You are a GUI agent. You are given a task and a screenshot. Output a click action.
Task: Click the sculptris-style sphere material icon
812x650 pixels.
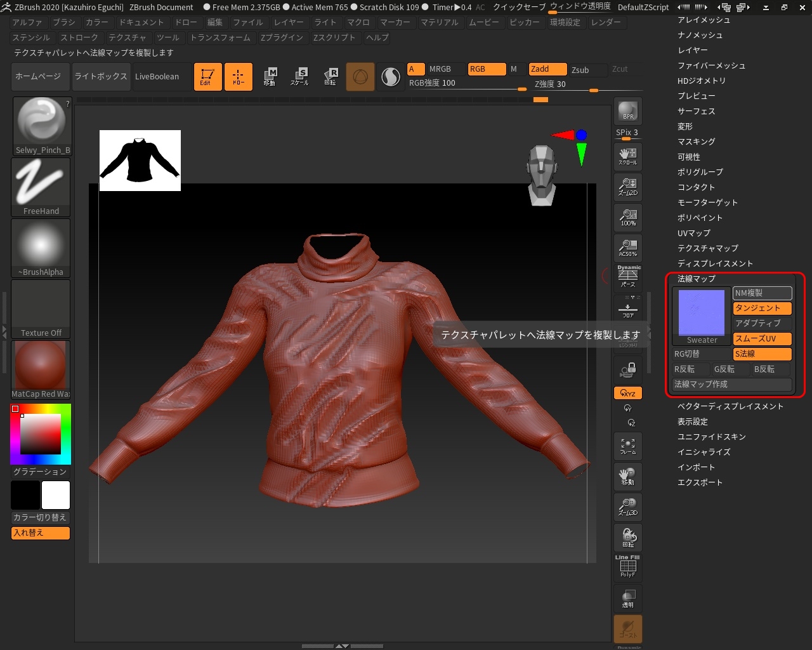click(x=390, y=77)
